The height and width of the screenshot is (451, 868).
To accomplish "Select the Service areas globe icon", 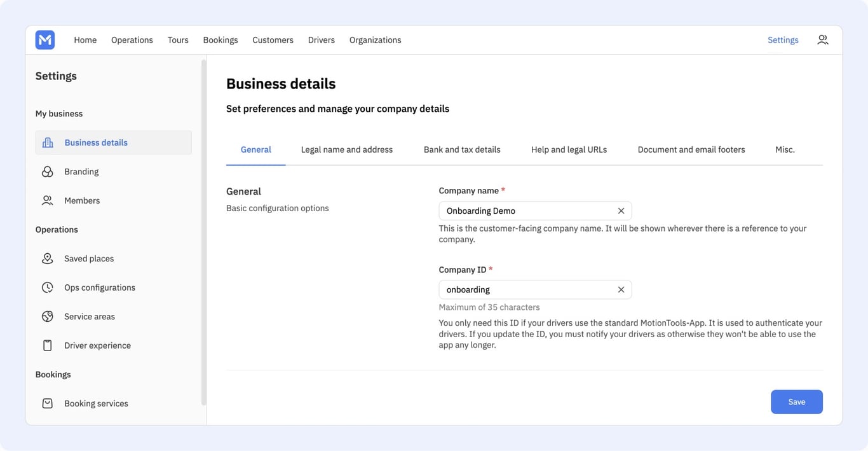I will coord(48,316).
